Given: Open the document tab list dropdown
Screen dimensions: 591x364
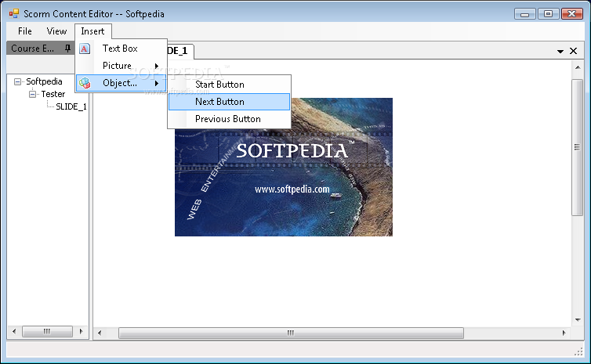Looking at the screenshot, I should (560, 51).
